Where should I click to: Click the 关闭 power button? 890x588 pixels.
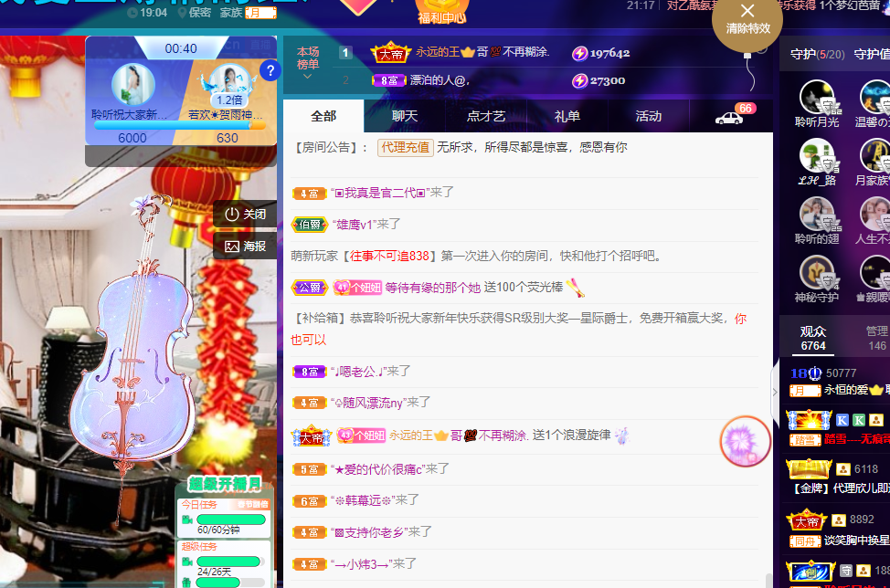[x=245, y=214]
